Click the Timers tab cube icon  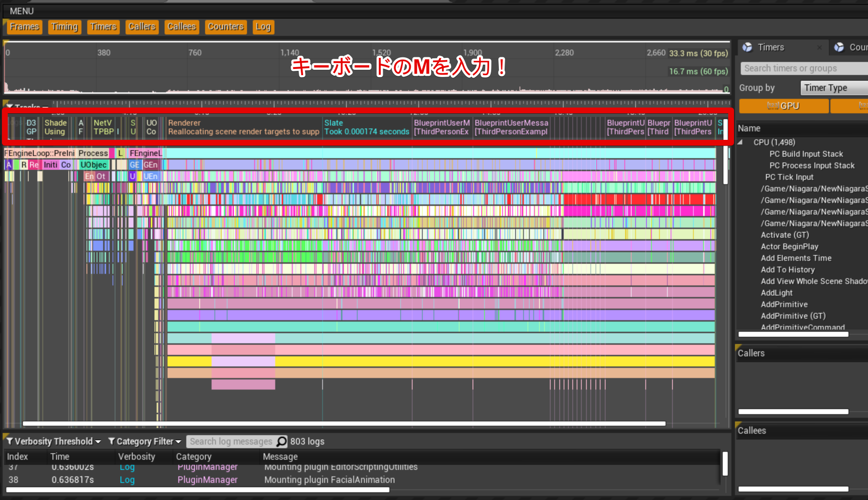click(747, 47)
